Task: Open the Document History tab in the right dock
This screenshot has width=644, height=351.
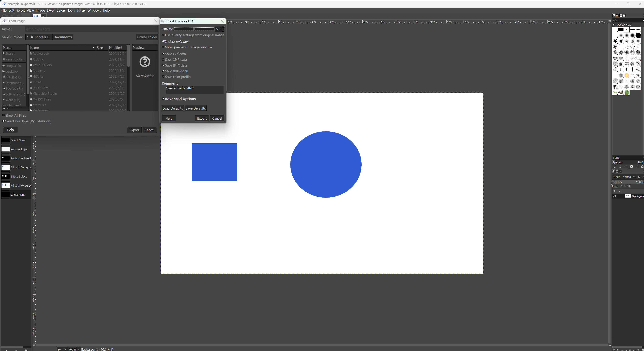Action: pos(624,15)
